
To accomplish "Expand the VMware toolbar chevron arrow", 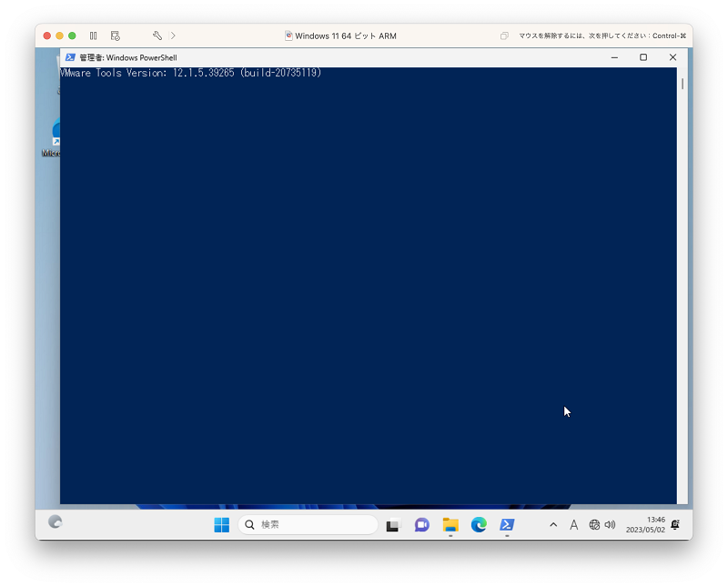I will click(x=173, y=35).
